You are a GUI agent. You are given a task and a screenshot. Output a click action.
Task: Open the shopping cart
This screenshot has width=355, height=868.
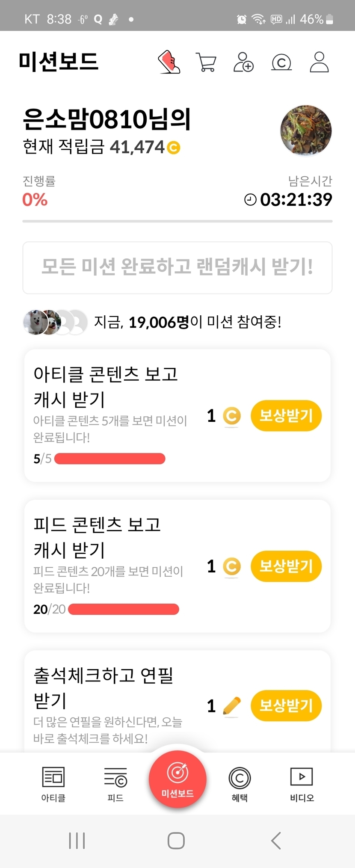(206, 62)
